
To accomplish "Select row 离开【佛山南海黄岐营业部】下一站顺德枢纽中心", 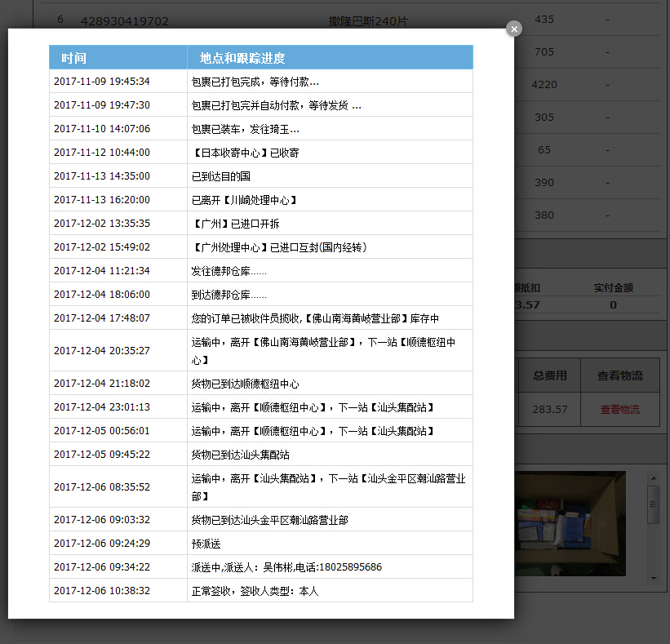I will click(x=330, y=350).
